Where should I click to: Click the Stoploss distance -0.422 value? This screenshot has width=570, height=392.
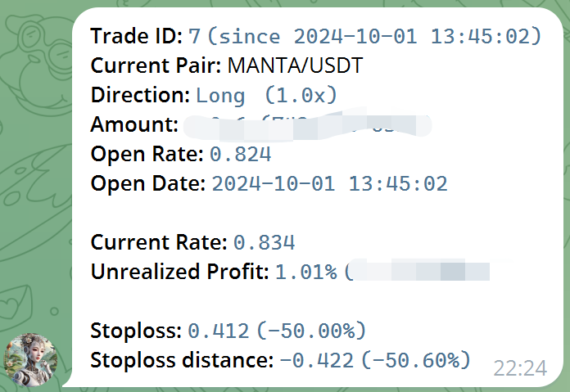tap(317, 360)
